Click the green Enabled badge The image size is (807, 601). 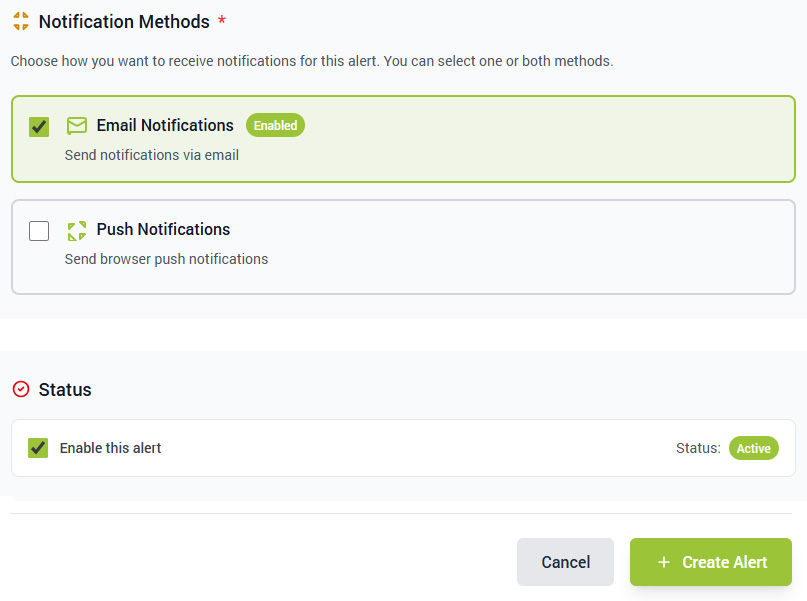(x=275, y=126)
